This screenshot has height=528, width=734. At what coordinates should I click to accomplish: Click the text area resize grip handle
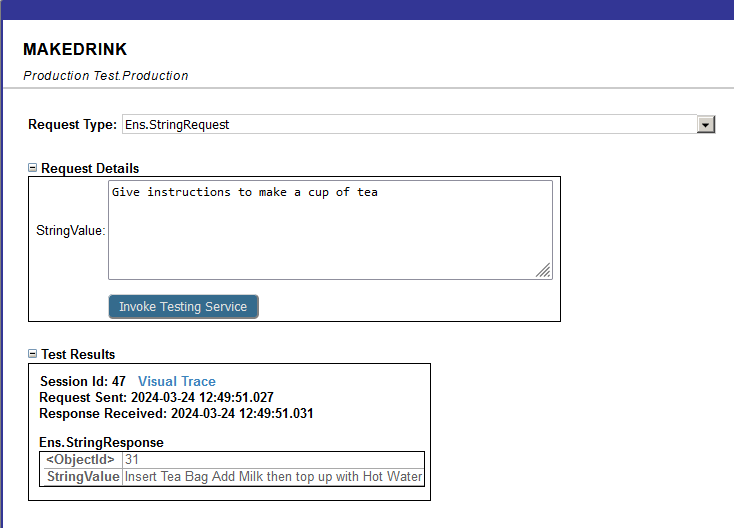click(543, 270)
